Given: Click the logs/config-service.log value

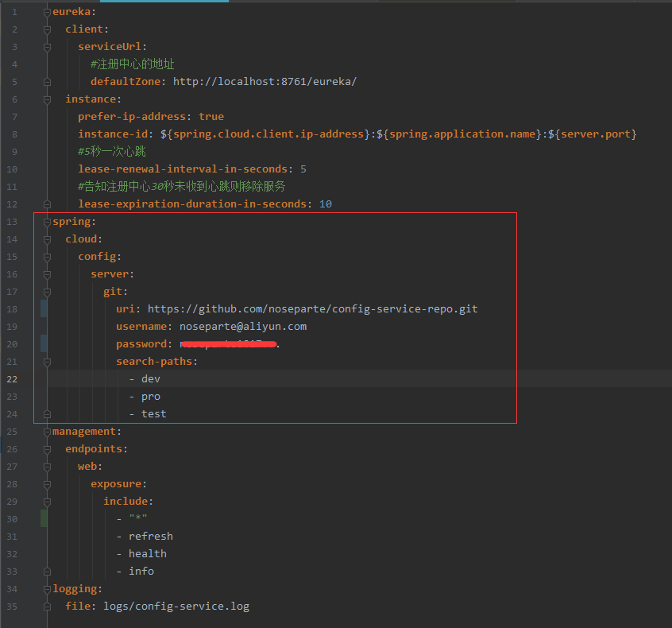Looking at the screenshot, I should click(176, 607).
